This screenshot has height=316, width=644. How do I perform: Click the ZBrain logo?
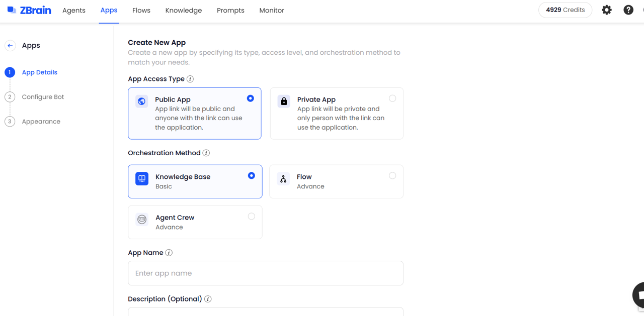pyautogui.click(x=29, y=10)
